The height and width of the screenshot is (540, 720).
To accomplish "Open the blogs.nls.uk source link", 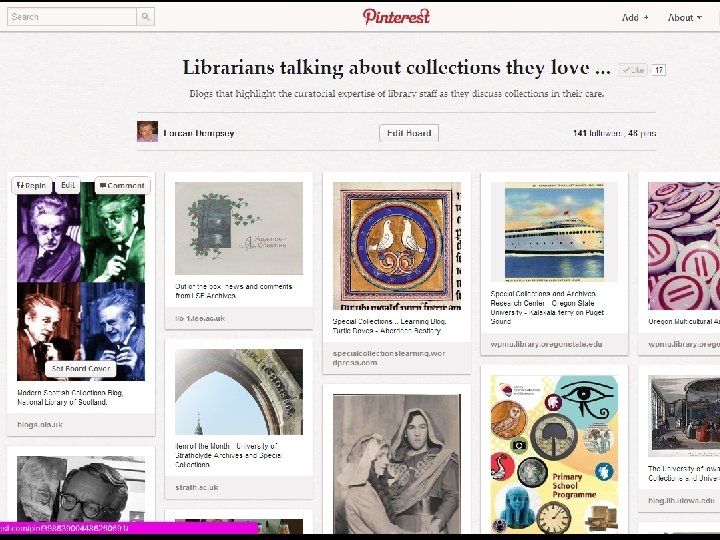I will pos(40,425).
